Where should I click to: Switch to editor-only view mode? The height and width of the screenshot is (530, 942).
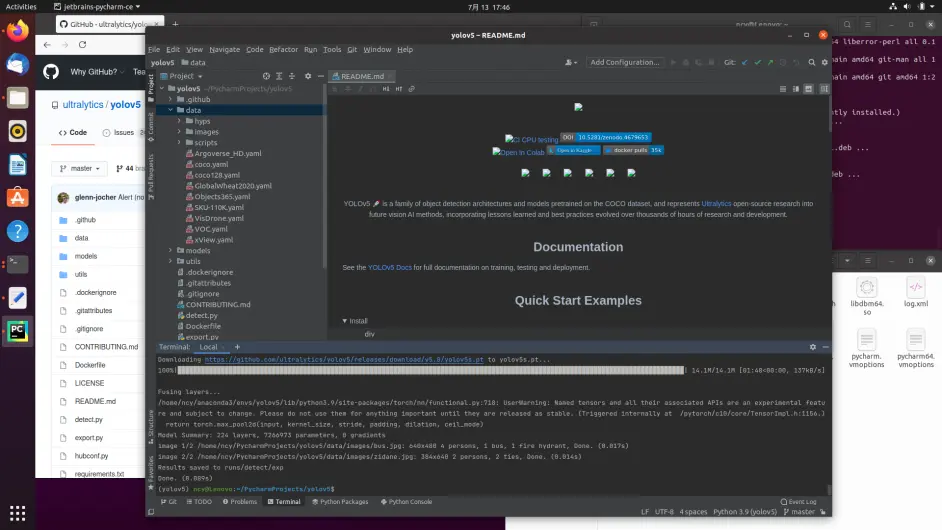[x=783, y=89]
